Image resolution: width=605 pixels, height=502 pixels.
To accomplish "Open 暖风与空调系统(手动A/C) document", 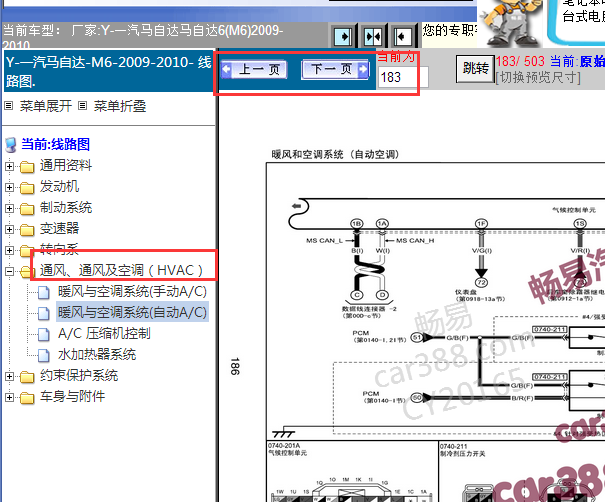I will point(132,291).
